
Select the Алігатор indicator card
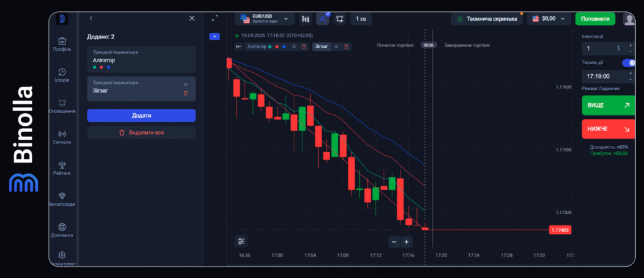[x=142, y=60]
